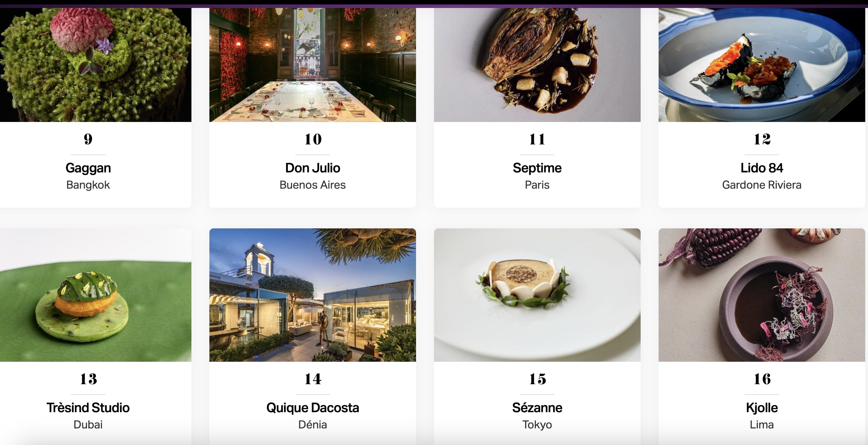This screenshot has height=445, width=868.
Task: Open the Lido 84 restaurant title
Action: point(762,168)
